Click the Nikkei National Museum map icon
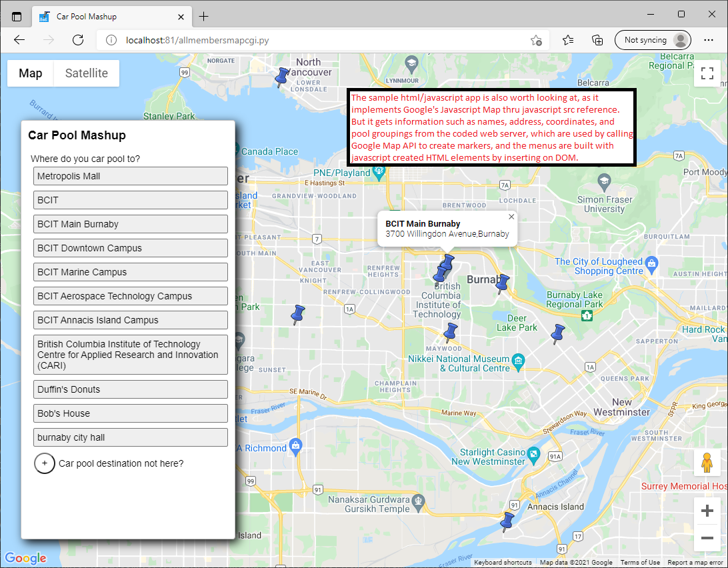This screenshot has height=568, width=728. point(518,361)
